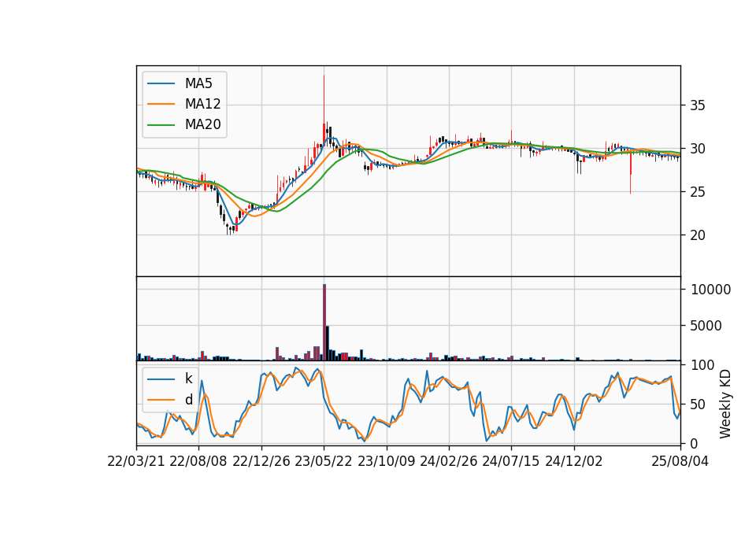The width and height of the screenshot is (756, 543).
Task: Click the KD axis value 50
Action: point(697,404)
